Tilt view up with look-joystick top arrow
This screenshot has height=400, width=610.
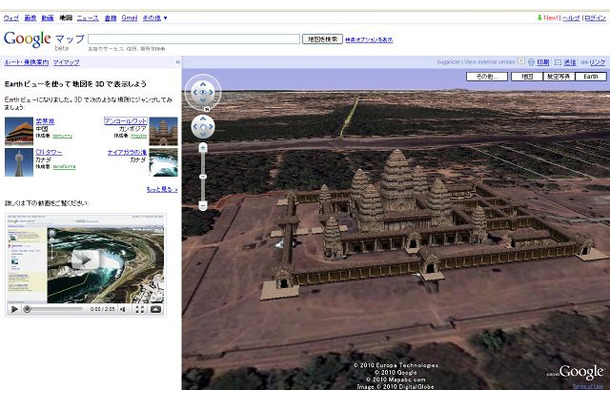tap(203, 84)
